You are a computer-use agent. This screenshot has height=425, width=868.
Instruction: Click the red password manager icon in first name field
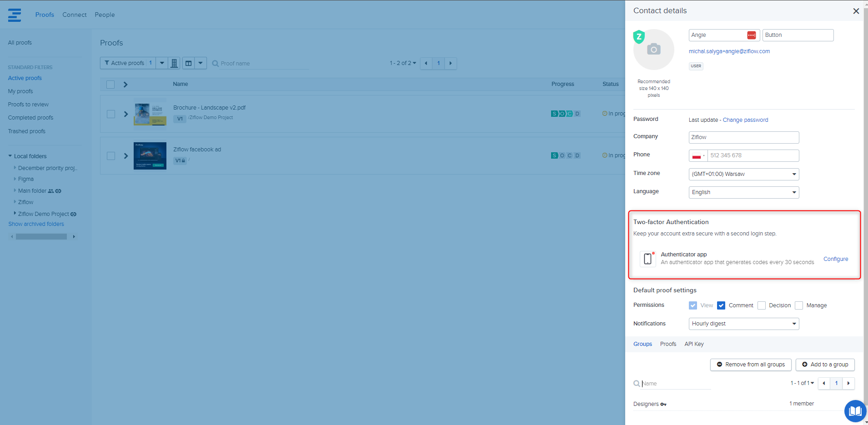[x=751, y=35]
